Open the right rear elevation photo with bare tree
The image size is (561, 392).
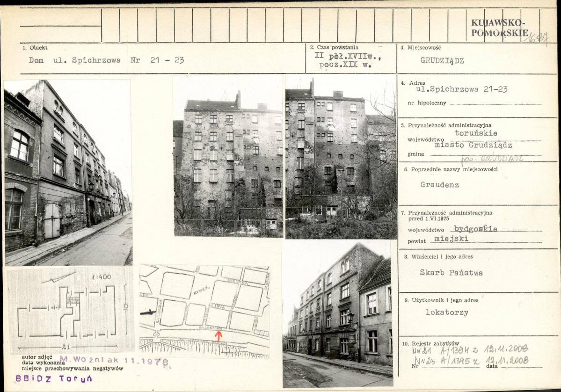(341, 157)
